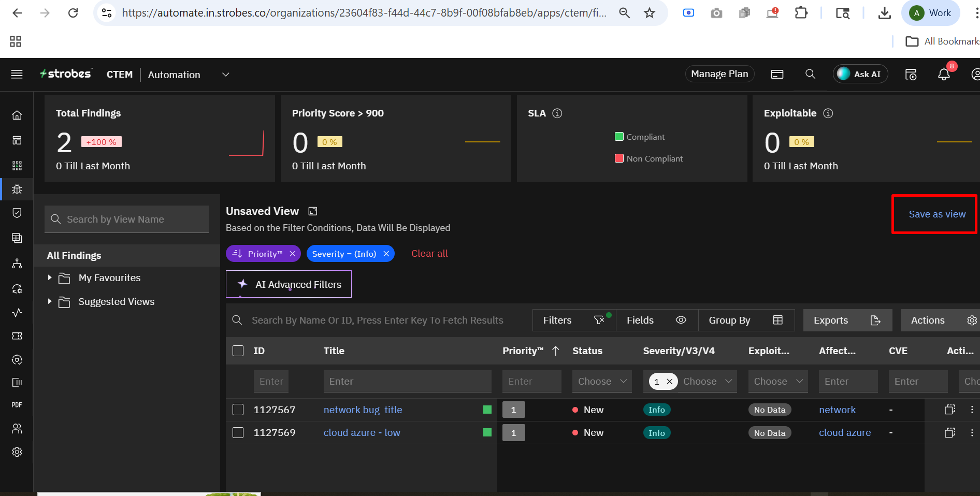This screenshot has height=496, width=980.
Task: Copy finding 1127567 via row icon
Action: pos(949,410)
